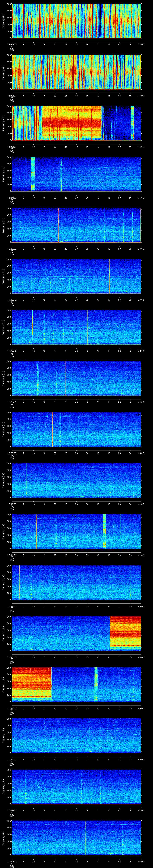The height and width of the screenshot is (868, 153).
Task: Open the spectrogram panel starting at 13:41:00
Action: point(77,531)
